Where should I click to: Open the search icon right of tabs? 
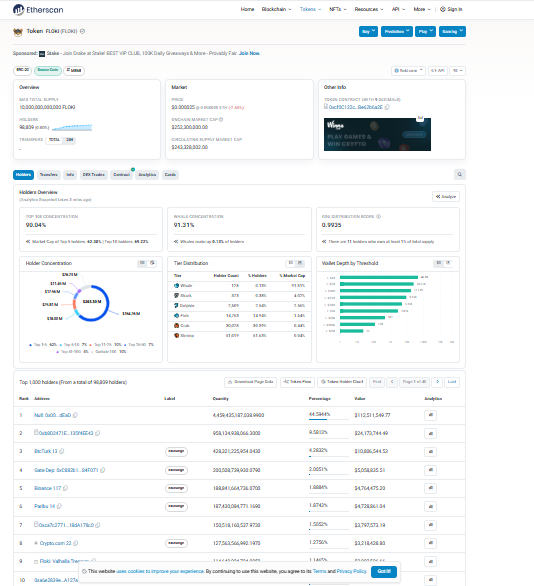(460, 175)
